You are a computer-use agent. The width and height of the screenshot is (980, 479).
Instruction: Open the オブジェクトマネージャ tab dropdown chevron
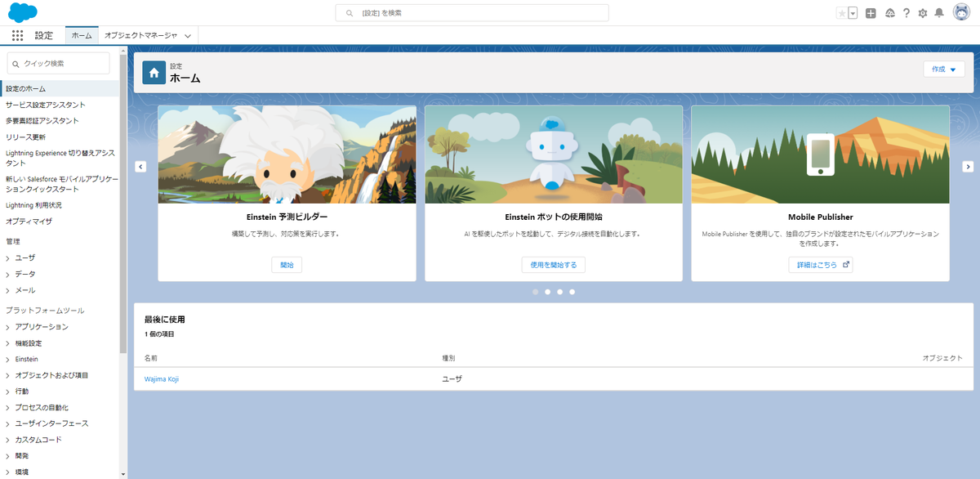point(188,36)
